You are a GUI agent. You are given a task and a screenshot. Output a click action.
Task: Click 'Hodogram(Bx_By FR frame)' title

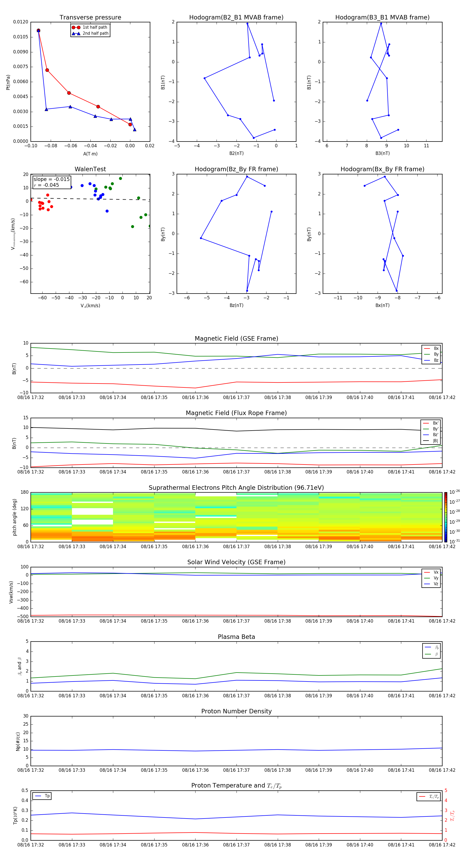pos(382,169)
